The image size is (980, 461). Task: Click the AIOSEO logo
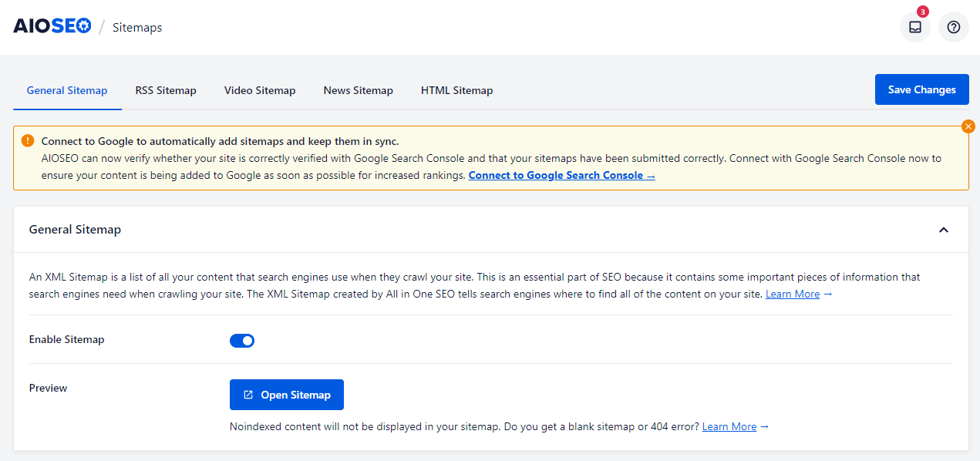(x=52, y=25)
